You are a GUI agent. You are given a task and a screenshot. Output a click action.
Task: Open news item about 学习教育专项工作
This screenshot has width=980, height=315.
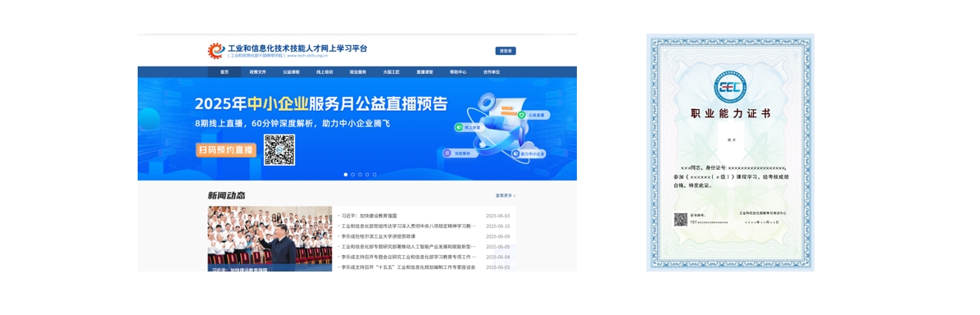pyautogui.click(x=409, y=257)
